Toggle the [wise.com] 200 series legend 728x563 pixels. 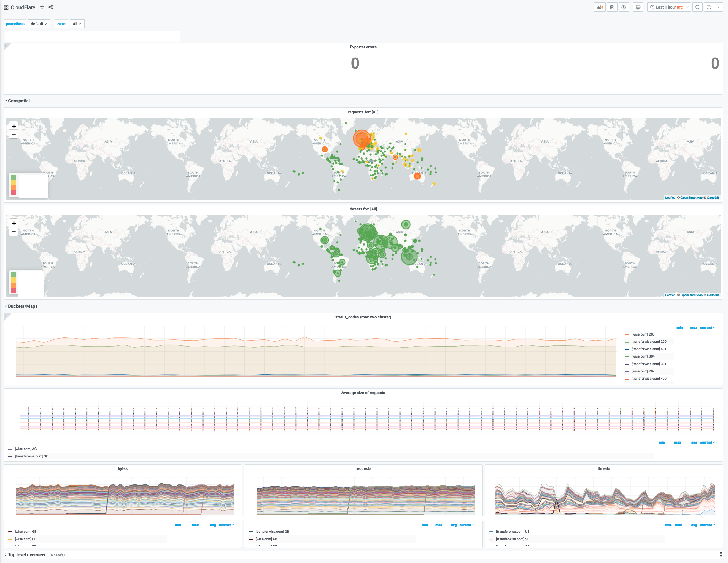[643, 334]
